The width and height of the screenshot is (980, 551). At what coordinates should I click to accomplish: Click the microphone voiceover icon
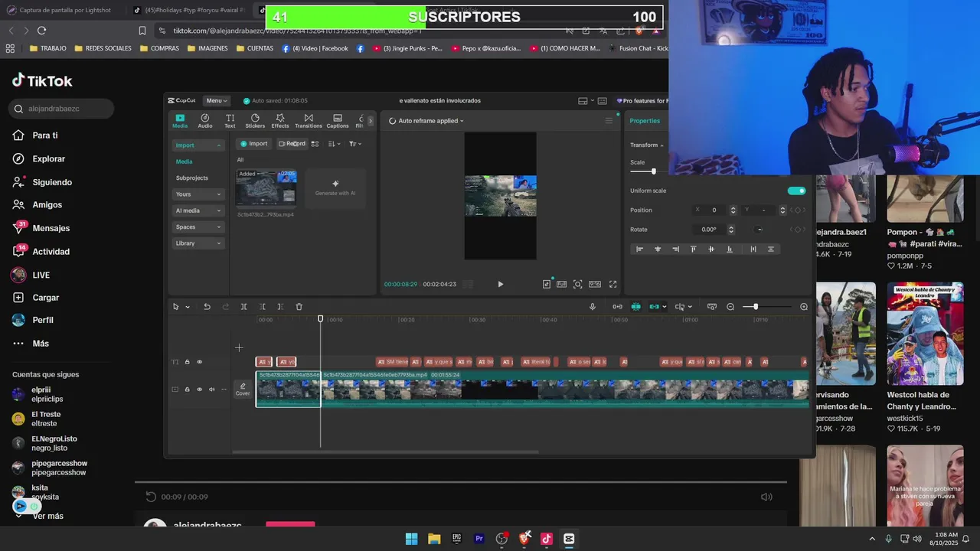(592, 307)
